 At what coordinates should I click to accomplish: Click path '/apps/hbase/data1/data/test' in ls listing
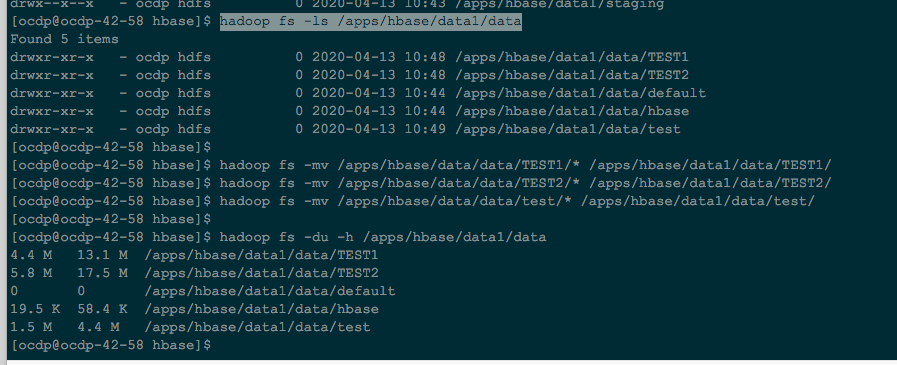tap(568, 129)
